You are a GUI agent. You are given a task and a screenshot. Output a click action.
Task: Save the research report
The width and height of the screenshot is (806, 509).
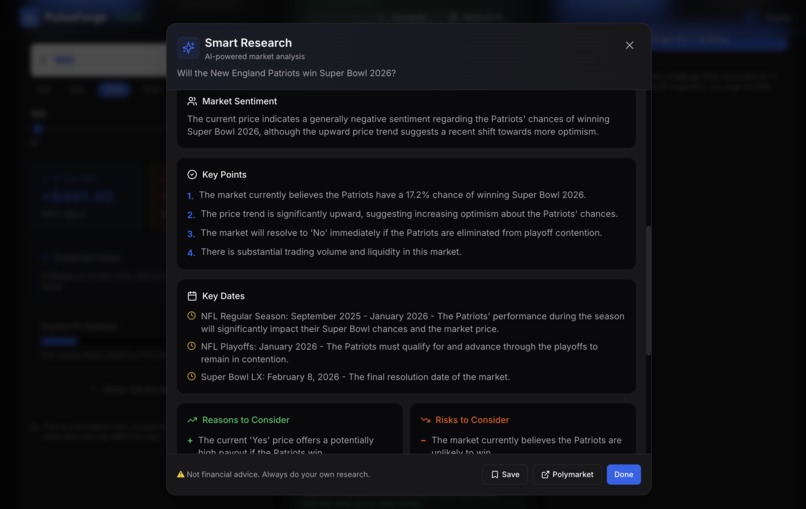(x=505, y=475)
